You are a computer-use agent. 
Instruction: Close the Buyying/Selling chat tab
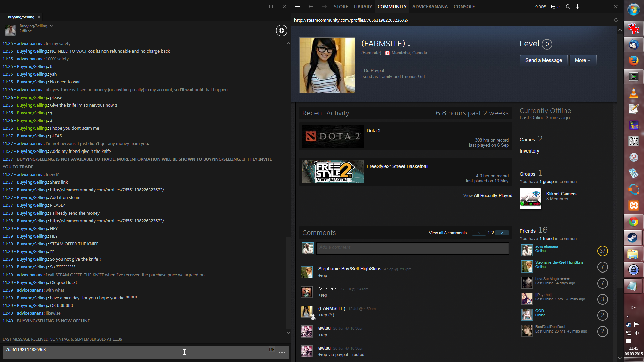[39, 17]
